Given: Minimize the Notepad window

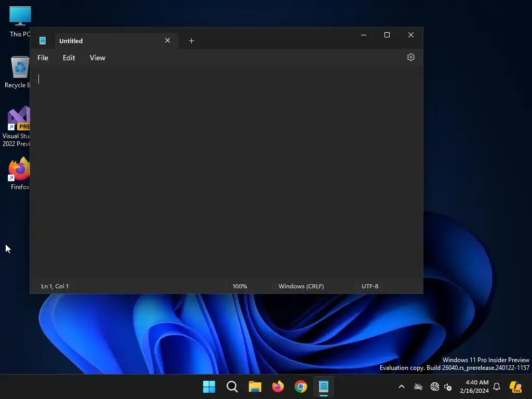Looking at the screenshot, I should click(x=364, y=35).
